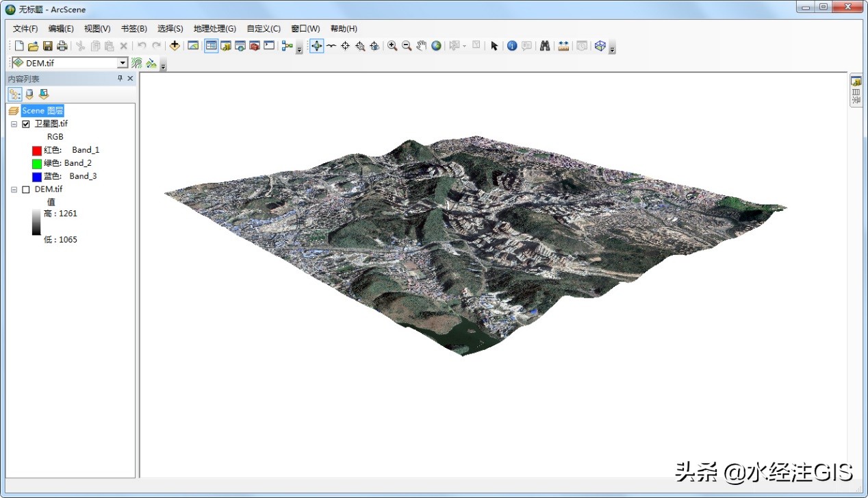Click the Zoom In magnifier tool
Viewport: 868px width, 498px height.
(392, 46)
